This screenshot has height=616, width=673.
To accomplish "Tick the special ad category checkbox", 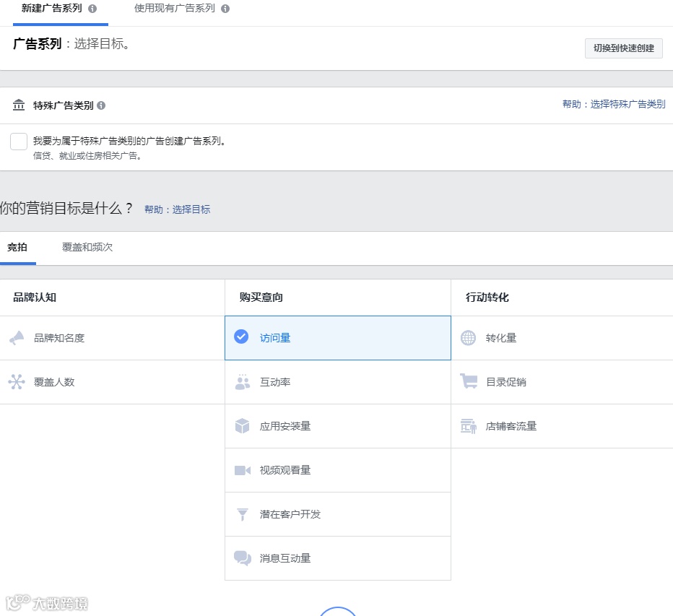I will click(19, 142).
